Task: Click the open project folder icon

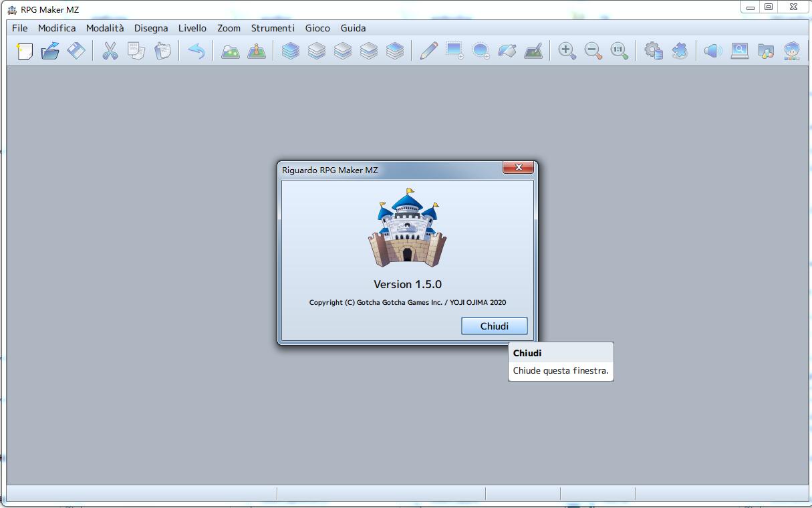Action: pos(50,51)
